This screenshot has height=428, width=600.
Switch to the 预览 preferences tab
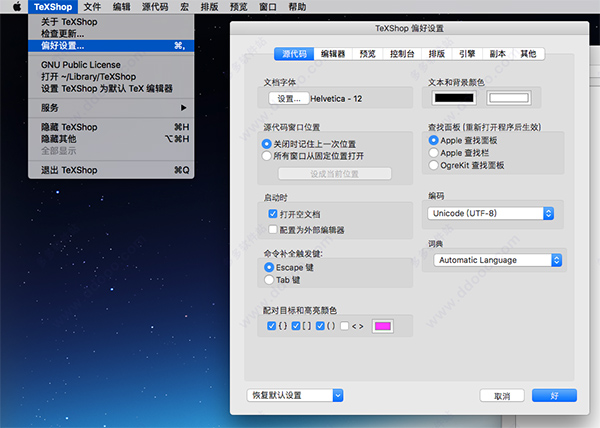(367, 54)
